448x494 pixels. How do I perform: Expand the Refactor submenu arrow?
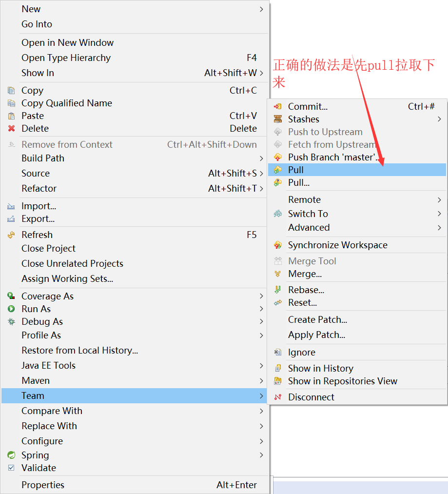click(x=261, y=188)
